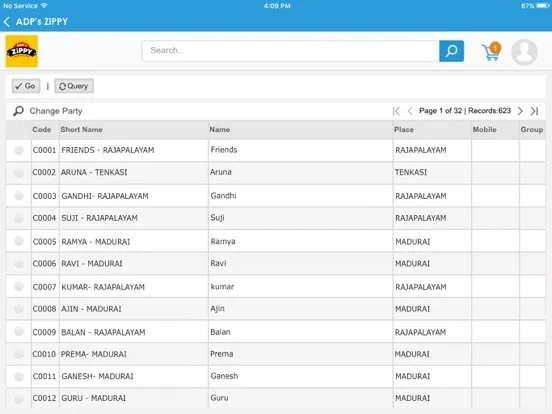Go to the next page
The width and height of the screenshot is (552, 414).
pyautogui.click(x=520, y=111)
